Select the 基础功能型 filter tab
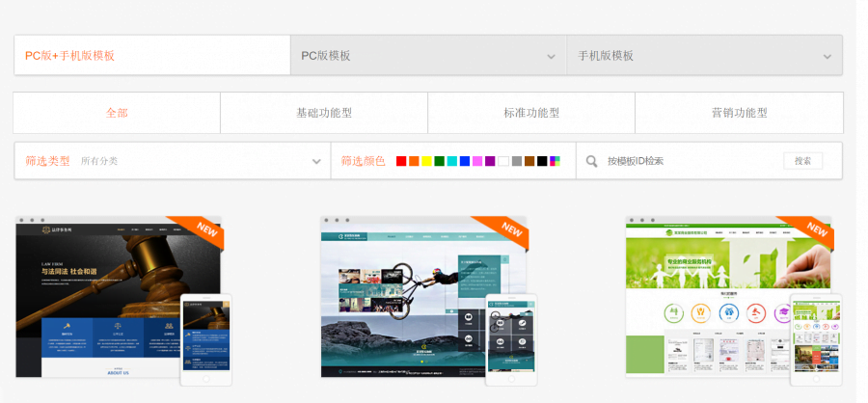 (x=324, y=113)
